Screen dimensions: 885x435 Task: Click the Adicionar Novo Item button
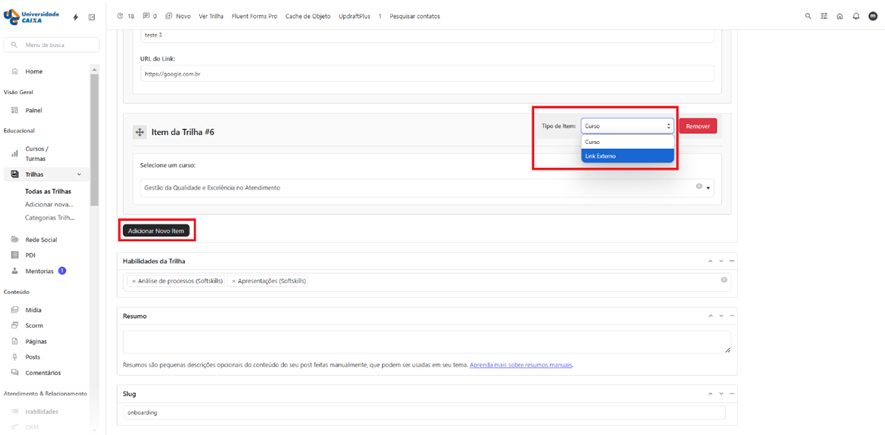pyautogui.click(x=156, y=231)
